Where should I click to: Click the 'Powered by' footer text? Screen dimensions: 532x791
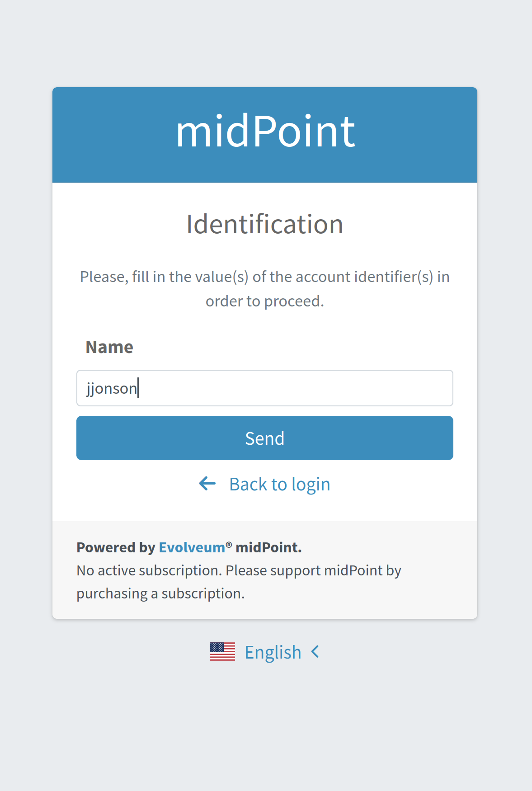point(116,547)
